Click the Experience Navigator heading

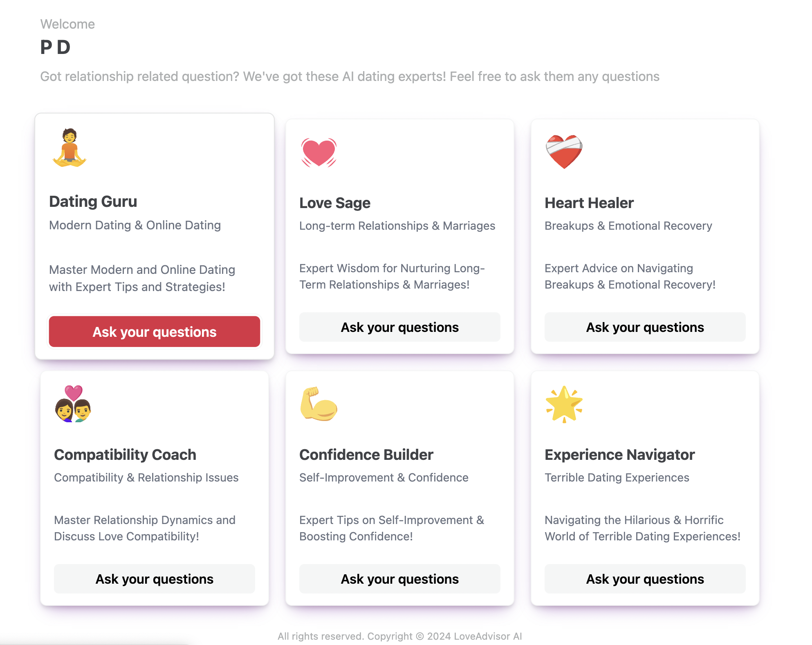click(x=620, y=455)
